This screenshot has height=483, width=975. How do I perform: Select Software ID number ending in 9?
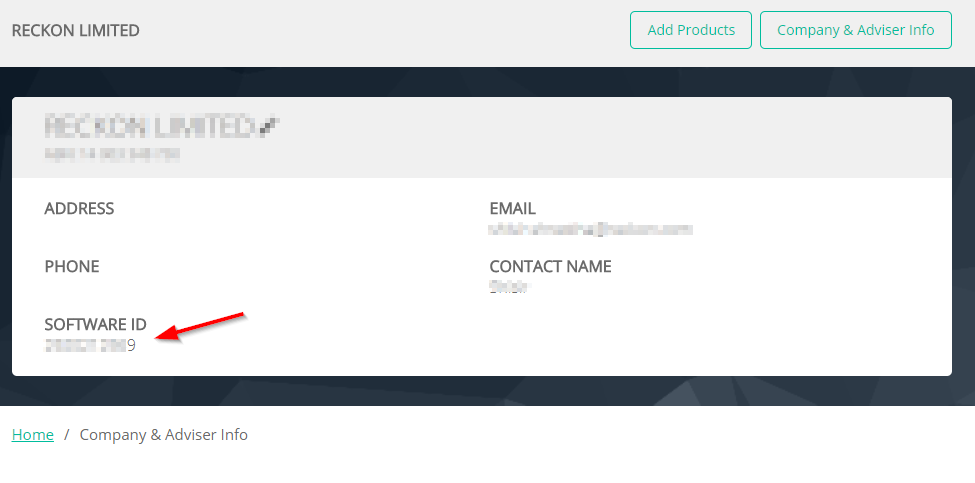[x=90, y=346]
